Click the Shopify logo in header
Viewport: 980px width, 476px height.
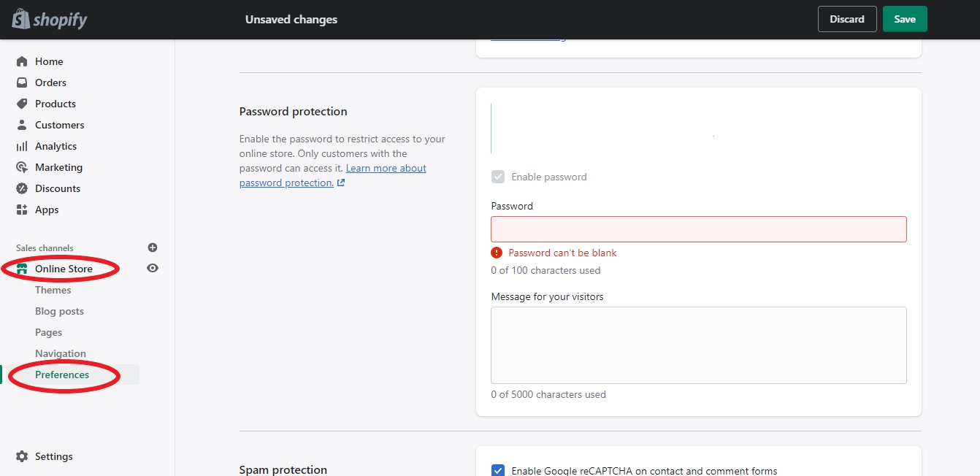coord(49,19)
